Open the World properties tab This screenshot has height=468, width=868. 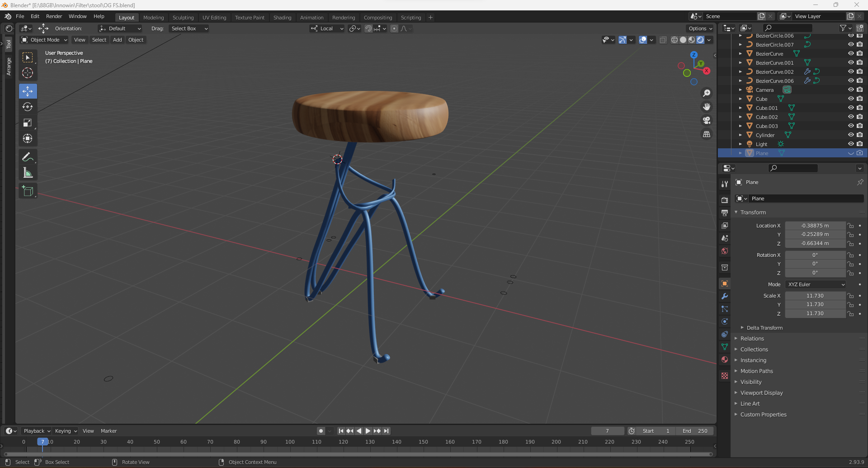(x=725, y=251)
